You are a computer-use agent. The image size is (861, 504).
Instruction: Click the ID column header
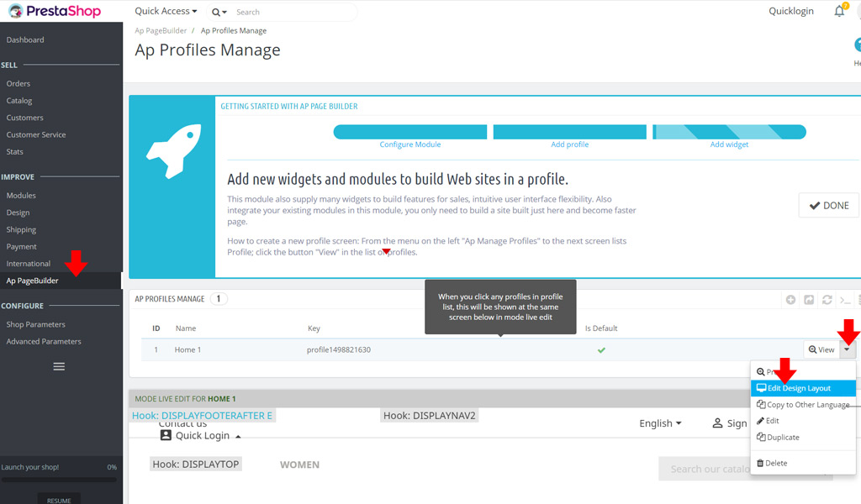(x=156, y=328)
